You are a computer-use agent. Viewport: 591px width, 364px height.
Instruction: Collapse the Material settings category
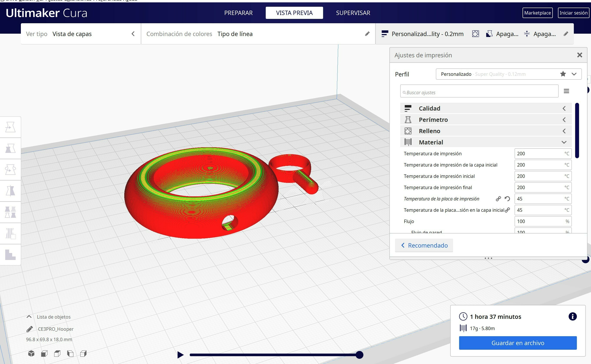486,142
